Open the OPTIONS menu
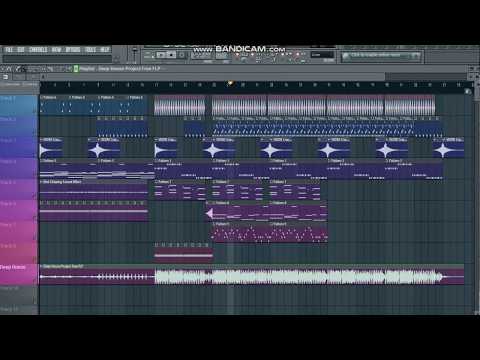This screenshot has width=480, height=360. (73, 50)
